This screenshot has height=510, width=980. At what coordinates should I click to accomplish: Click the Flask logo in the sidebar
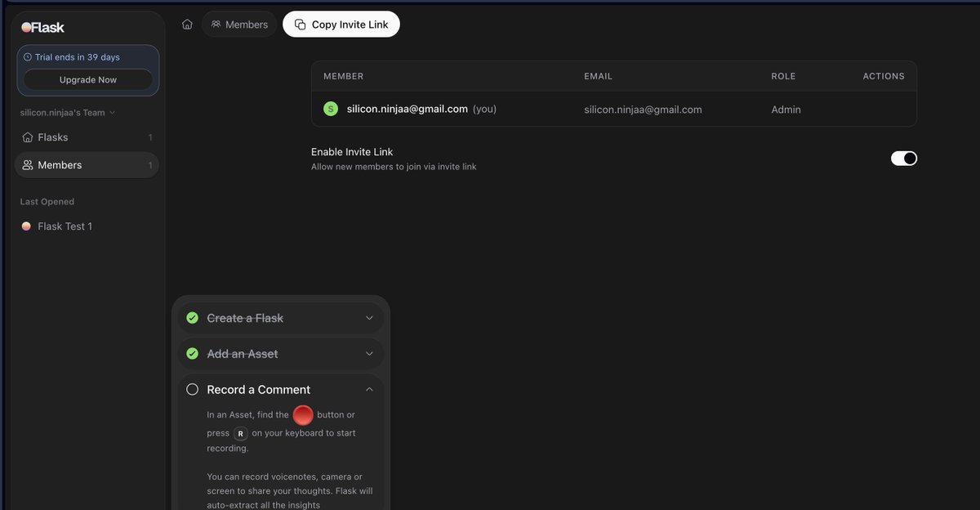click(42, 27)
